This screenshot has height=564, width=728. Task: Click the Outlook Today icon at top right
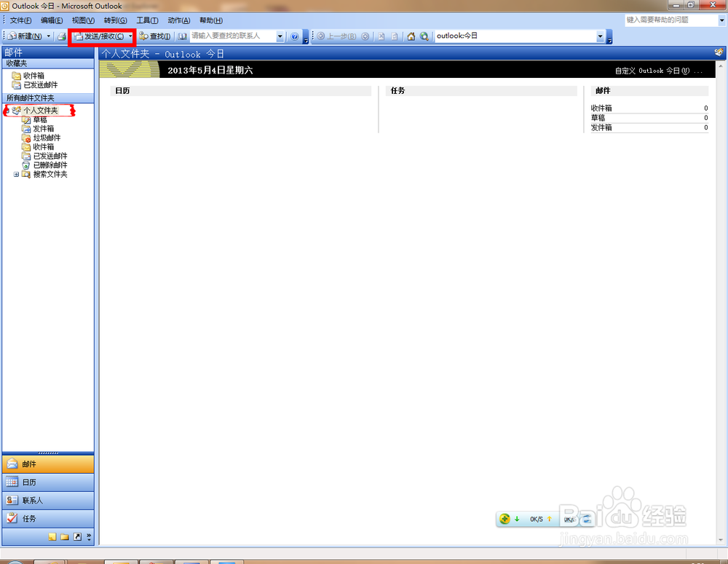click(719, 52)
